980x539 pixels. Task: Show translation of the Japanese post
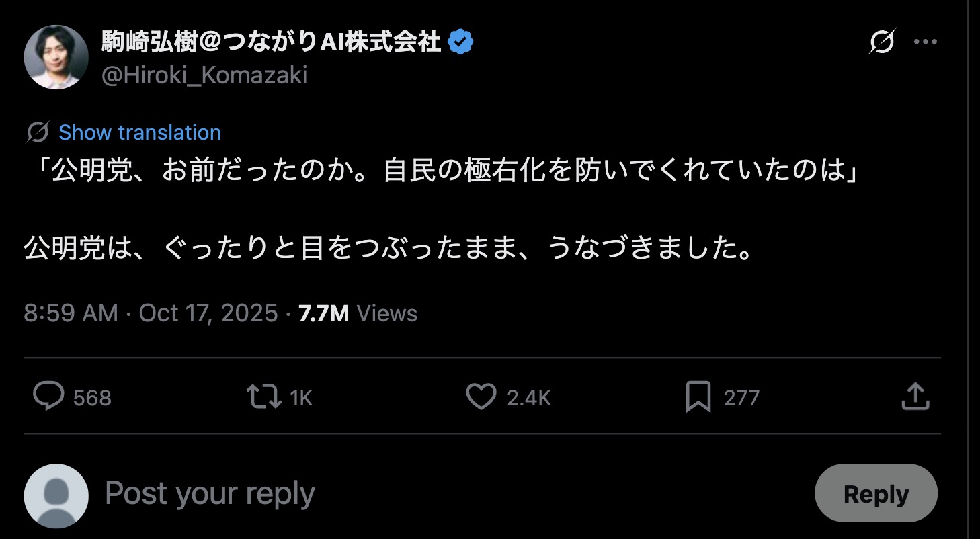coord(139,132)
